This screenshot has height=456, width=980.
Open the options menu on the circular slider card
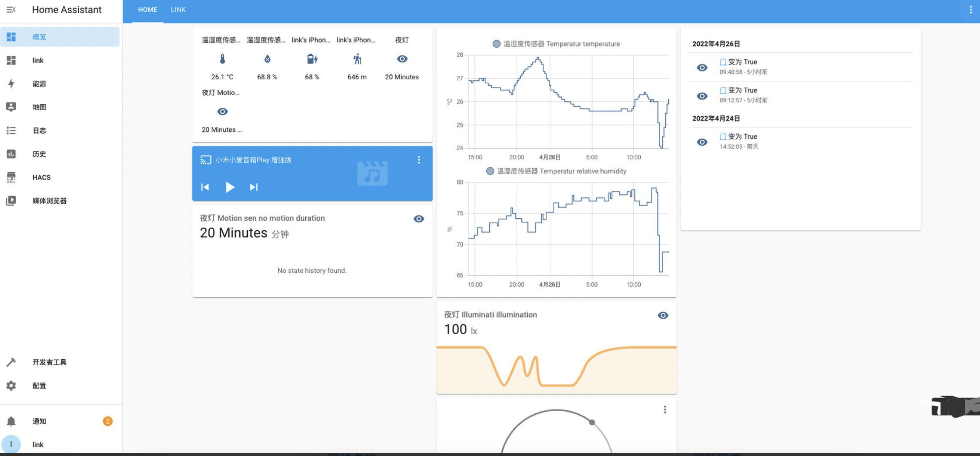point(665,410)
